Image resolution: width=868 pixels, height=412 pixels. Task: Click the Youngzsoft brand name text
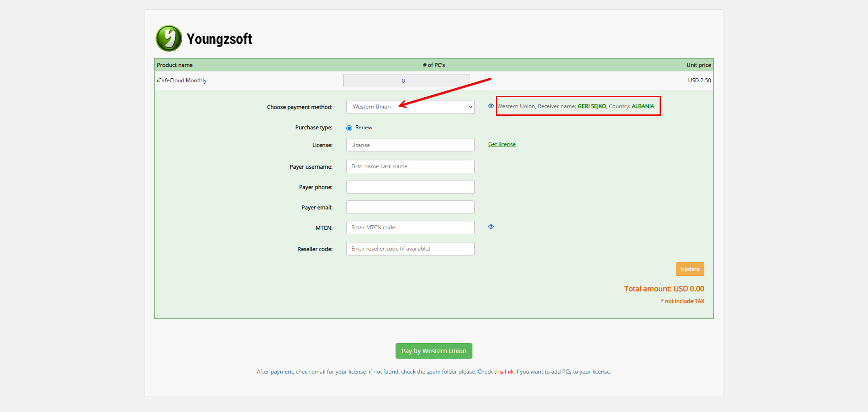click(219, 39)
